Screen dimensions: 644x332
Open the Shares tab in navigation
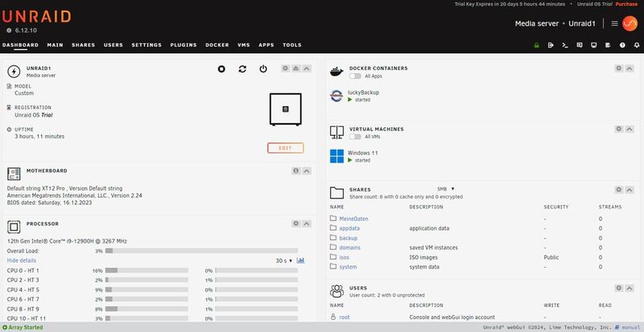(84, 45)
